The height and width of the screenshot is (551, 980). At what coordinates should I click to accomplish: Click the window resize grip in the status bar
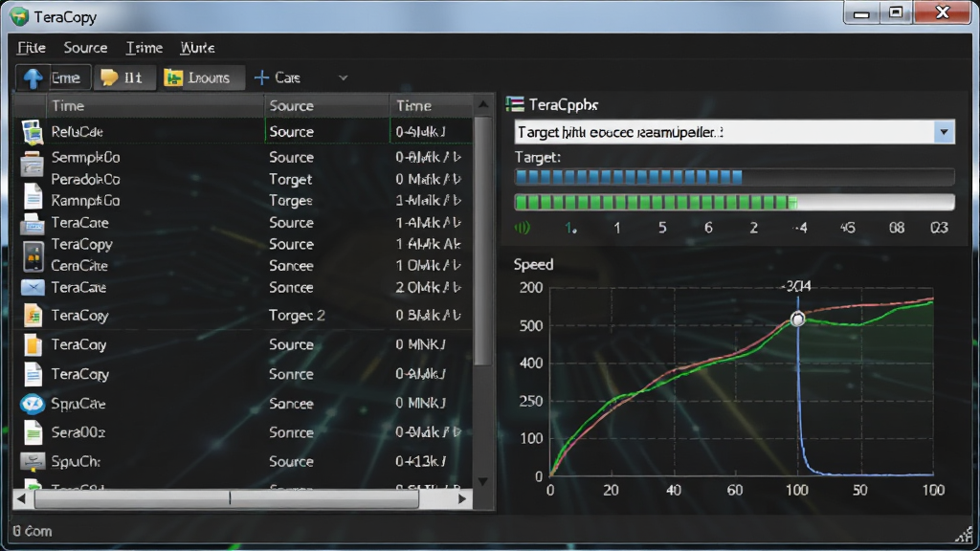tap(965, 534)
